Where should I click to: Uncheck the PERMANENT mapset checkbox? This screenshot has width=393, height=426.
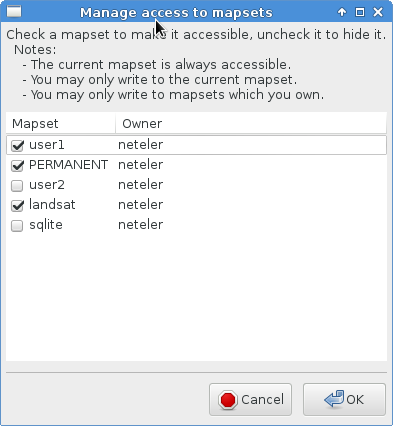coord(17,165)
